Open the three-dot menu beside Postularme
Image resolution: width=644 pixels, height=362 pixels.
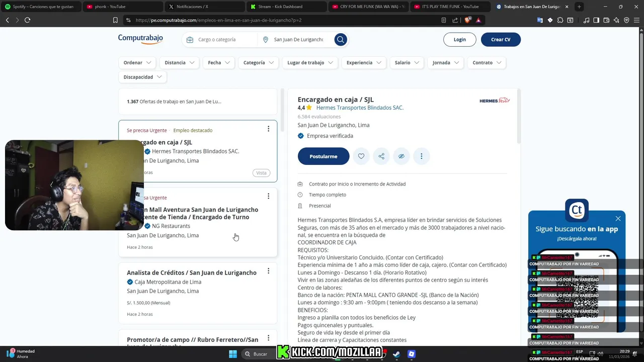point(422,156)
